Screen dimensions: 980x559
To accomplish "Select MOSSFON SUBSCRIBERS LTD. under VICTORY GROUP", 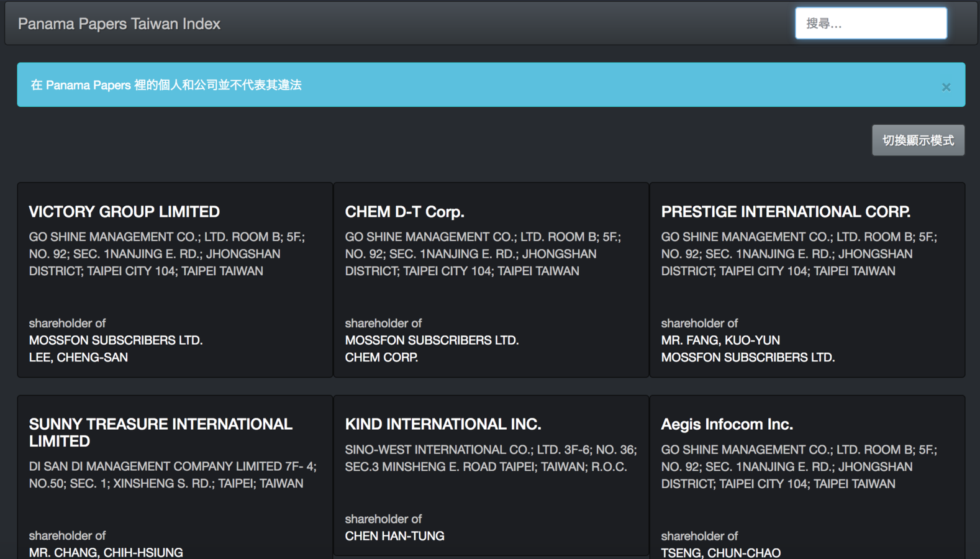I will pyautogui.click(x=116, y=340).
